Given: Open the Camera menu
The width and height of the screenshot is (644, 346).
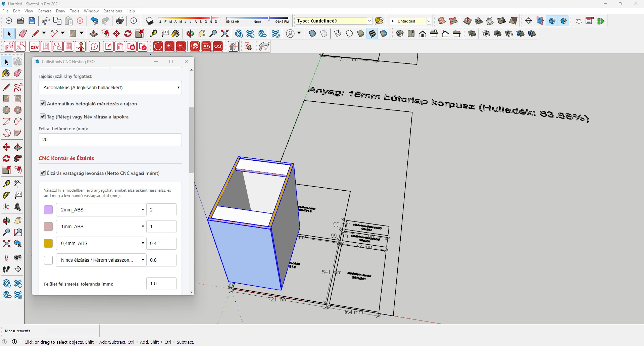Looking at the screenshot, I should (44, 11).
